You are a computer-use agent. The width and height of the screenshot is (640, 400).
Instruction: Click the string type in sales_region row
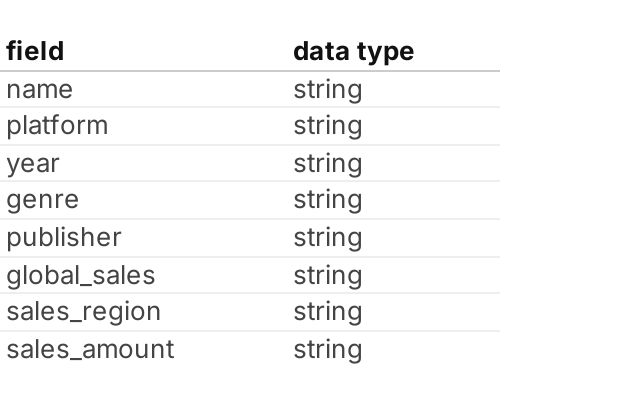coord(327,312)
